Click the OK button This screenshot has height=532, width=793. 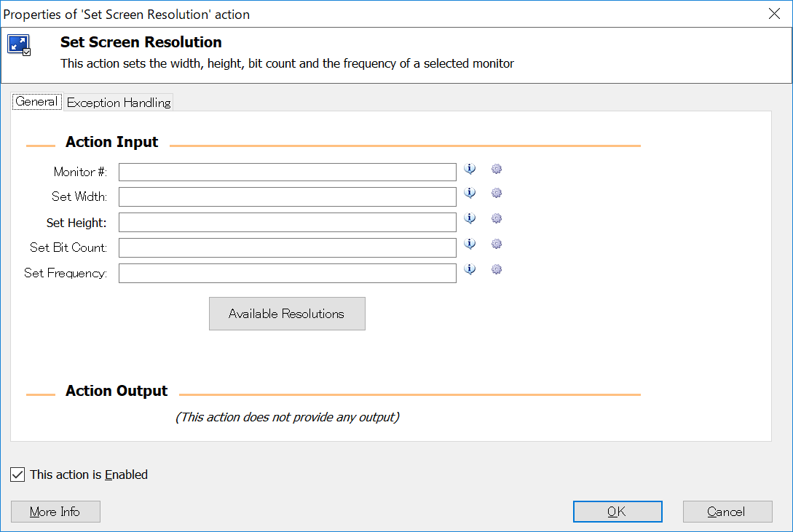point(618,512)
